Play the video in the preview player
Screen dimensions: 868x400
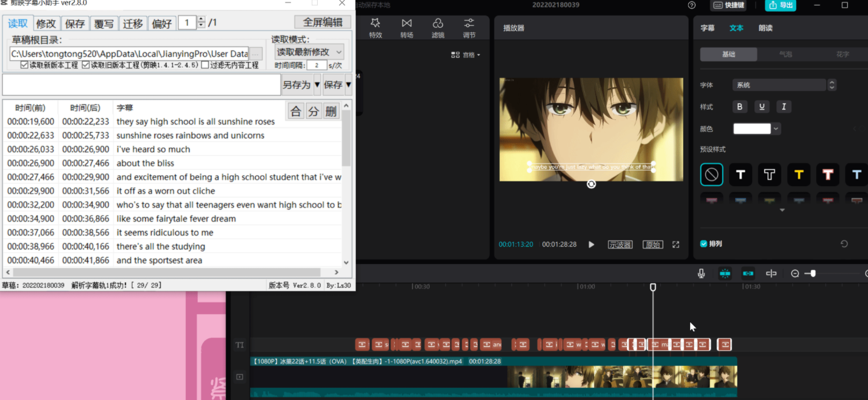591,245
